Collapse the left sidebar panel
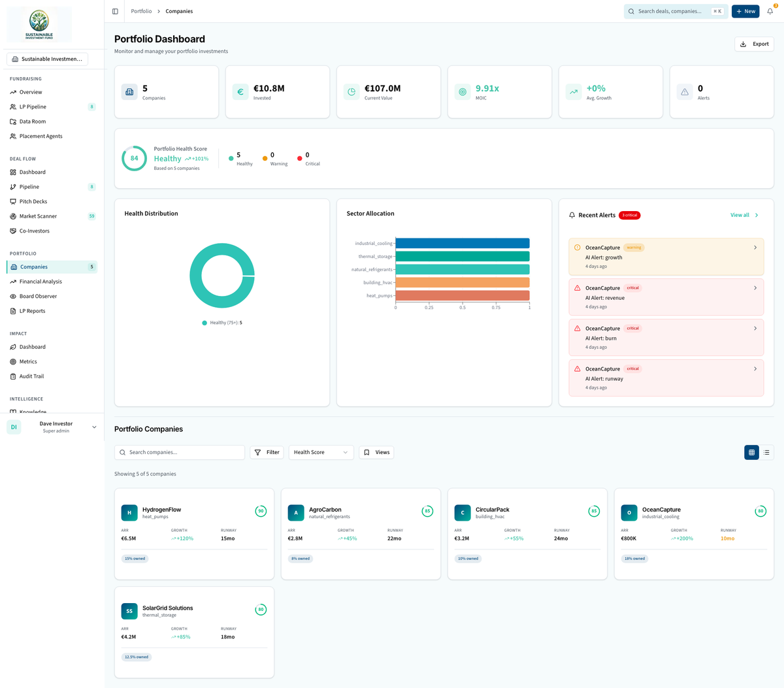Viewport: 784px width, 688px height. point(116,10)
